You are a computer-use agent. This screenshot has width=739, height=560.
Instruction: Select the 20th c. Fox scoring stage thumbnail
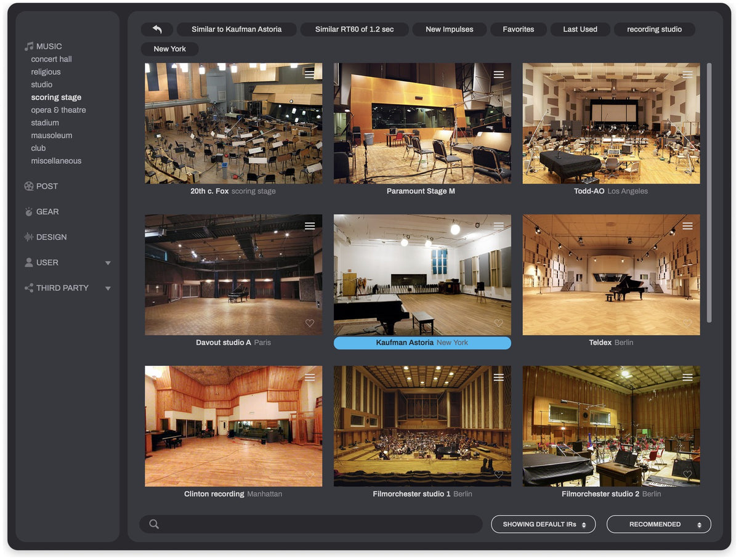(233, 123)
